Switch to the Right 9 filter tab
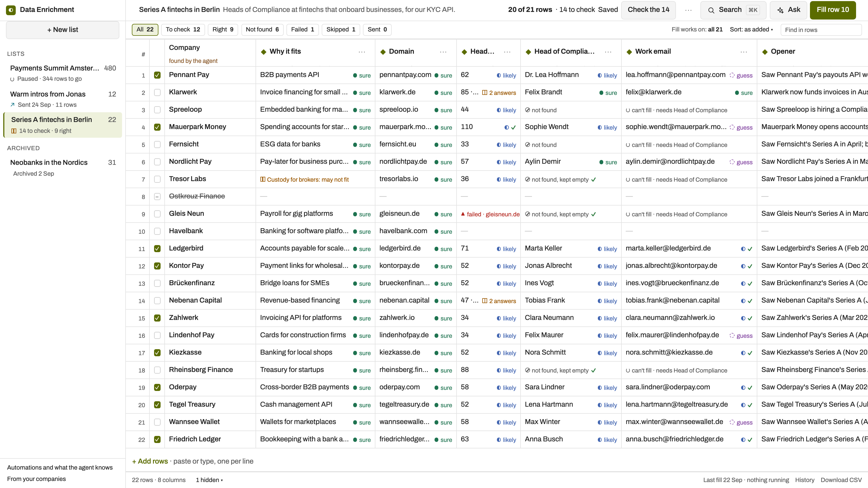Image resolution: width=868 pixels, height=488 pixels. (x=223, y=30)
